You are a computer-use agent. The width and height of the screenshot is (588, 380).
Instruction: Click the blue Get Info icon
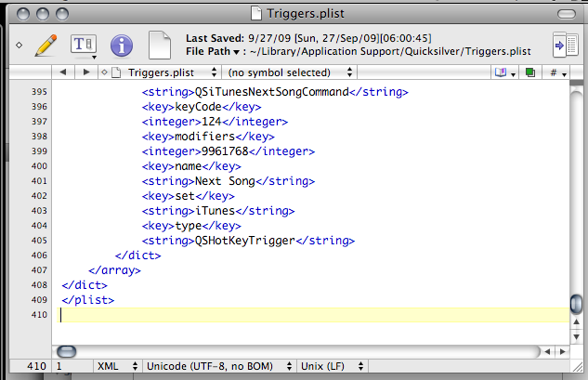(122, 45)
